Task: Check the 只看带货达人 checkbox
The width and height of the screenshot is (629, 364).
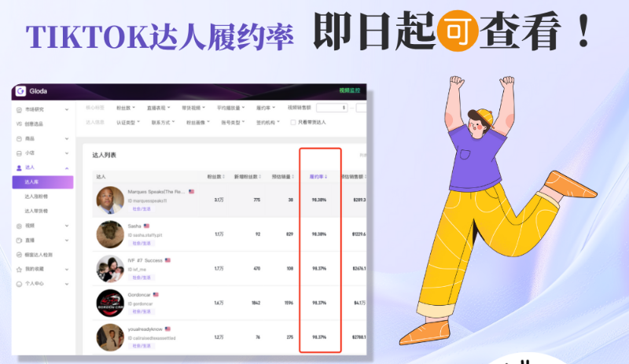Action: point(292,123)
